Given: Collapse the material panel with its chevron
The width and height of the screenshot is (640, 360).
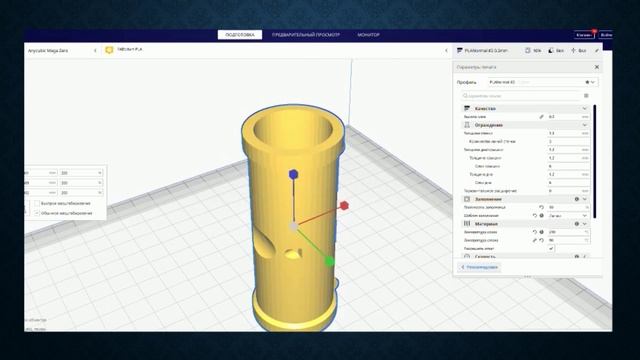Looking at the screenshot, I should (x=446, y=50).
